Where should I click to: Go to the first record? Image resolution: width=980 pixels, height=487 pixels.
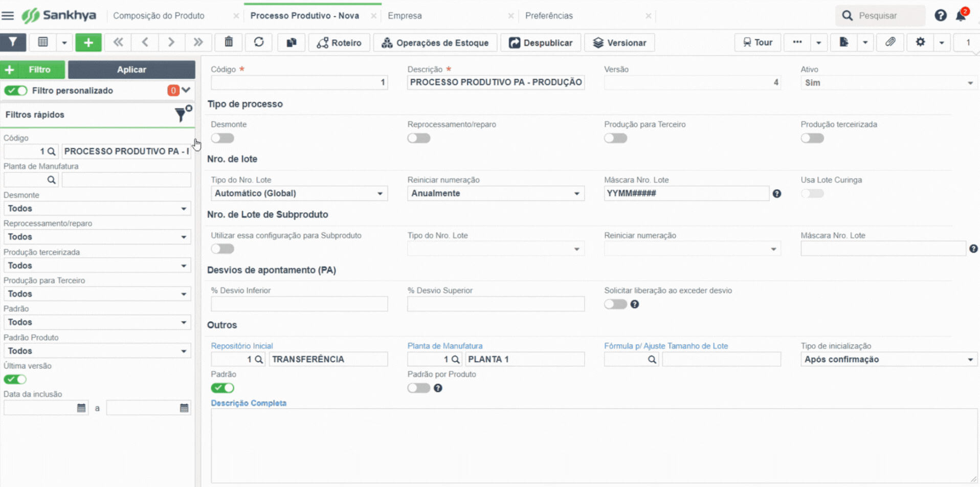[x=118, y=42]
